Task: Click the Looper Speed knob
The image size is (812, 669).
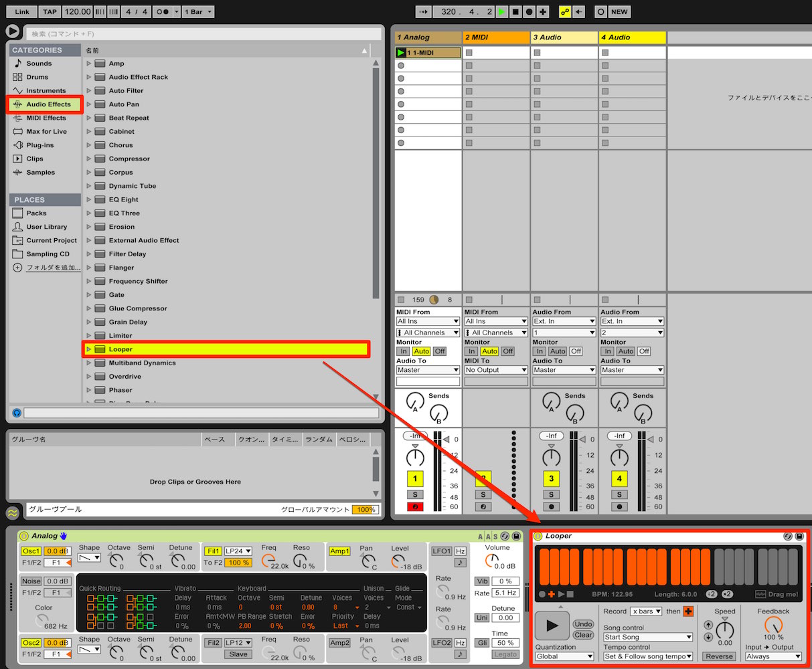Action: (x=725, y=630)
